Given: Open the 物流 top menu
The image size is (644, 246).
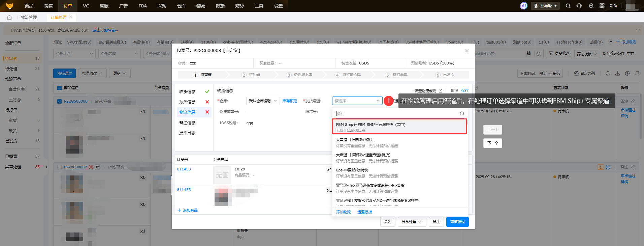Looking at the screenshot, I should [x=201, y=6].
